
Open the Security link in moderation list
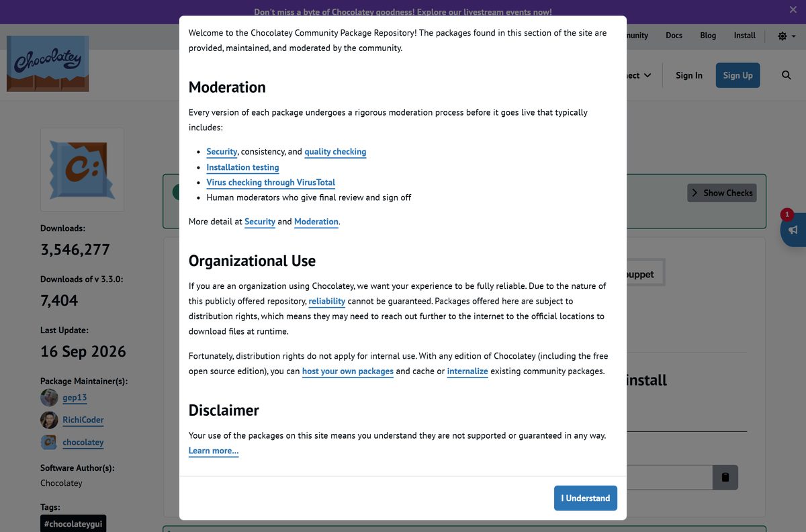pos(222,152)
